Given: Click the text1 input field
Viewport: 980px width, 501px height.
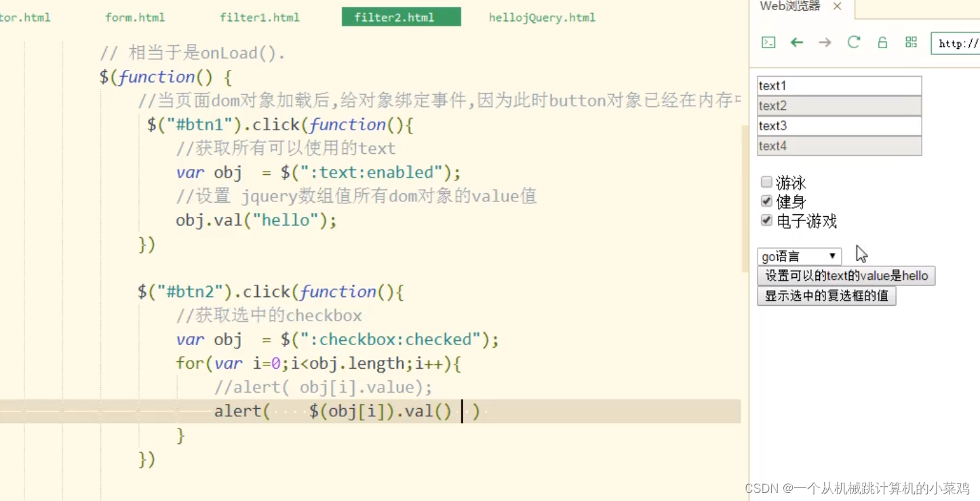Looking at the screenshot, I should click(839, 85).
